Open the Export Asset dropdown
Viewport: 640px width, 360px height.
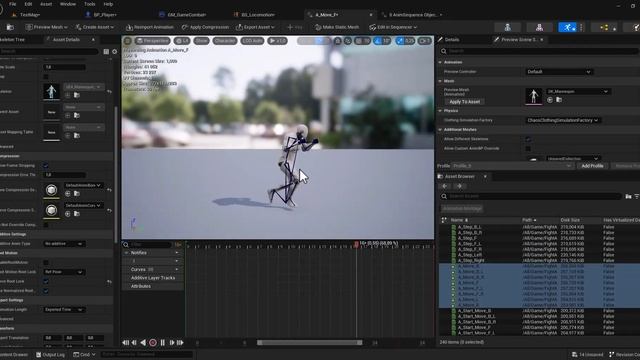click(255, 27)
